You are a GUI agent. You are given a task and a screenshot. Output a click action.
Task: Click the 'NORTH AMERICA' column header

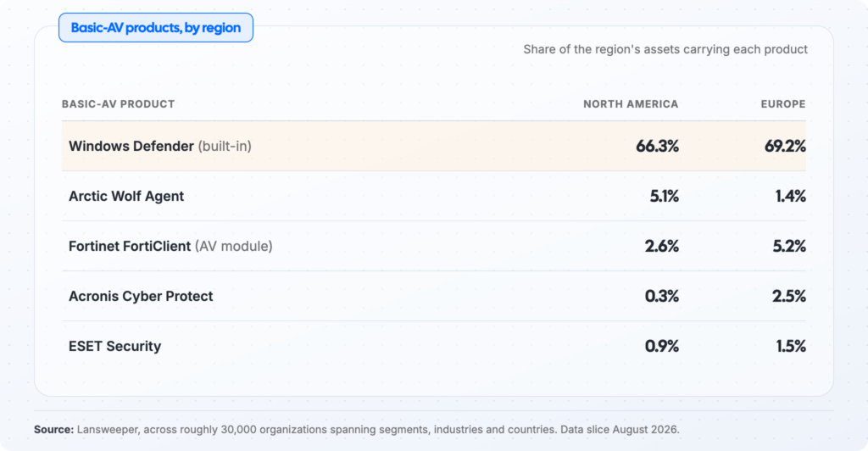tap(631, 104)
